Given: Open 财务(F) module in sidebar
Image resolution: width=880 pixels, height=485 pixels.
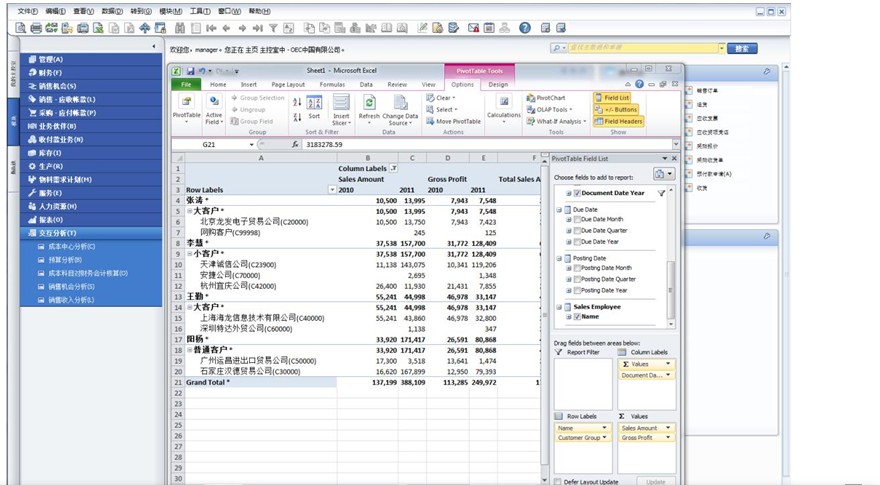Looking at the screenshot, I should tap(91, 72).
